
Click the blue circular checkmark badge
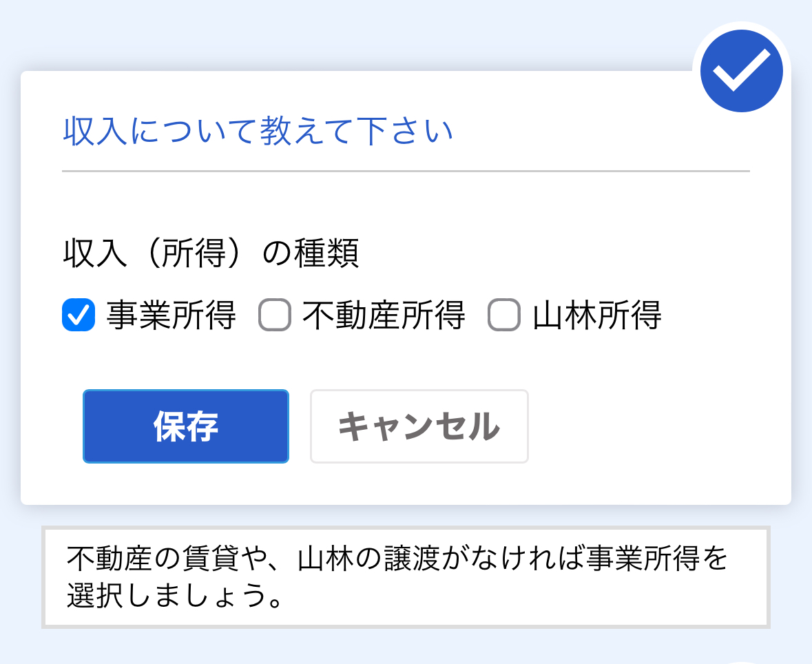coord(741,71)
